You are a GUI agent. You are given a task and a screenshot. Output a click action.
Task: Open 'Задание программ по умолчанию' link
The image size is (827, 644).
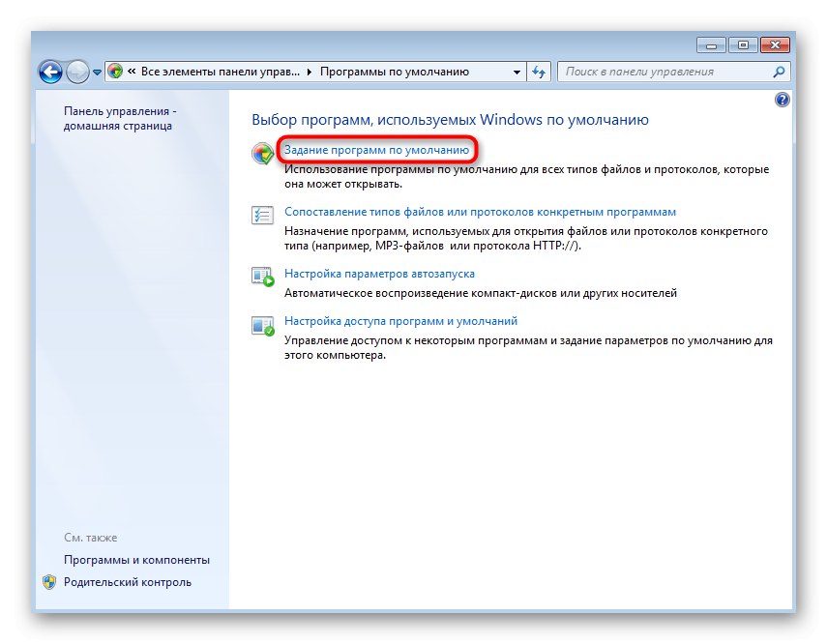coord(376,150)
